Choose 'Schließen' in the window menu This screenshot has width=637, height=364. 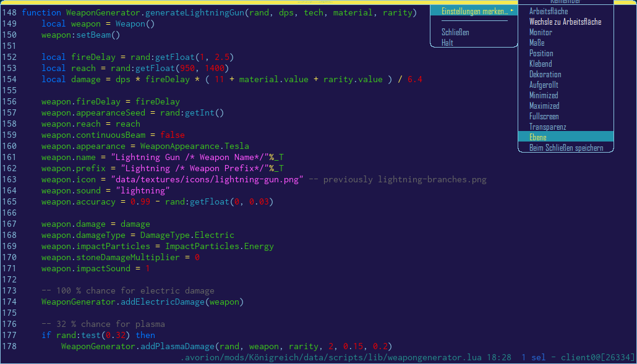(455, 32)
